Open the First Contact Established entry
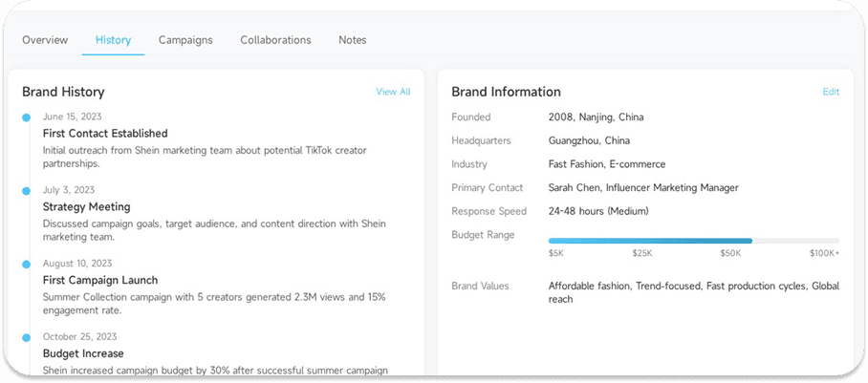 [x=105, y=134]
